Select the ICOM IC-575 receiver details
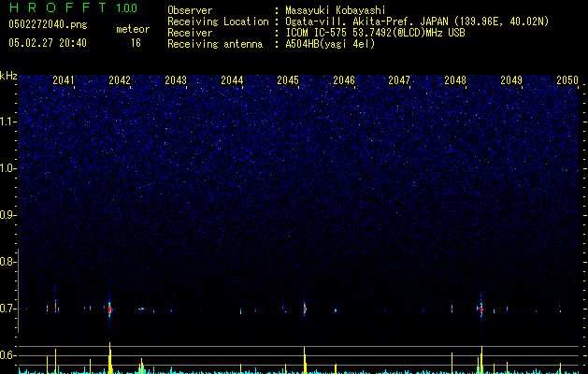This screenshot has width=588, height=374. coord(375,33)
